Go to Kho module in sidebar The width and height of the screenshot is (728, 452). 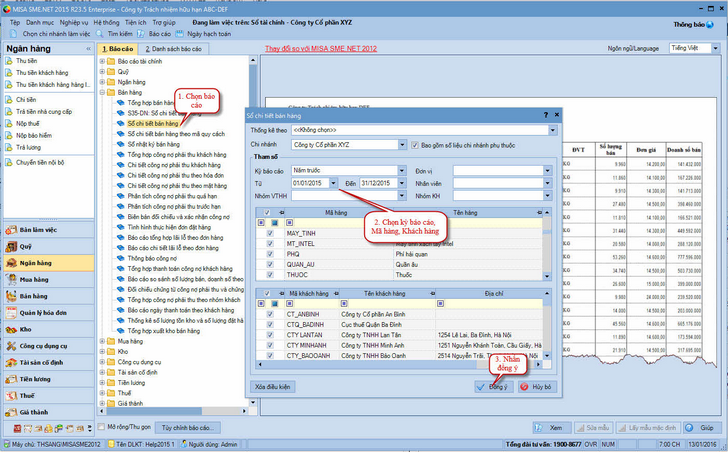[x=49, y=329]
